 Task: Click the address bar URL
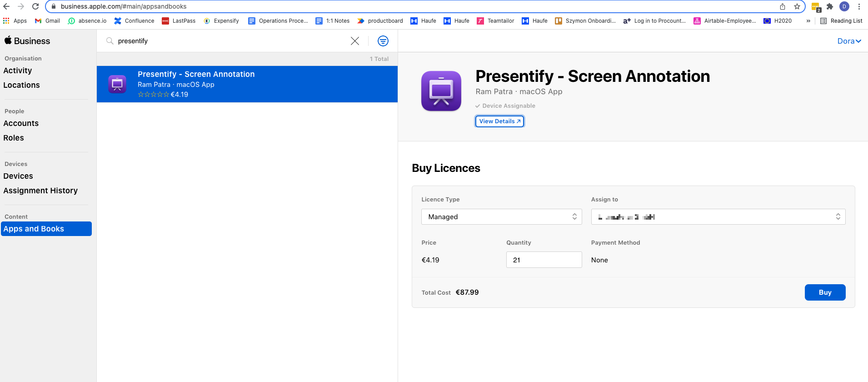point(124,6)
